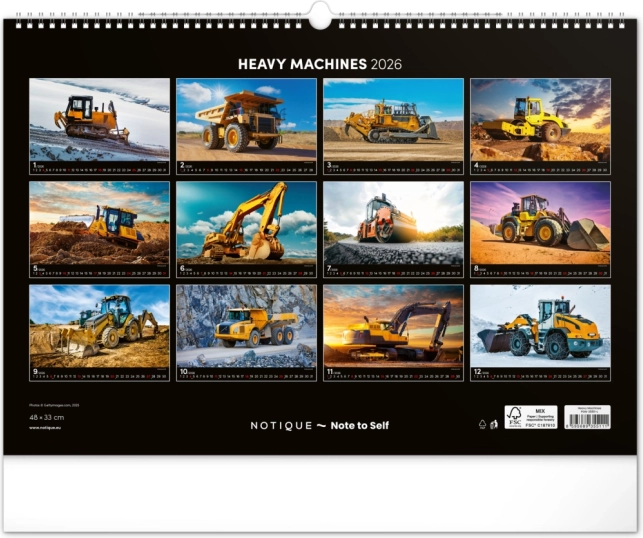Select the January bulldozer in snow photo
The height and width of the screenshot is (538, 643).
point(99,118)
